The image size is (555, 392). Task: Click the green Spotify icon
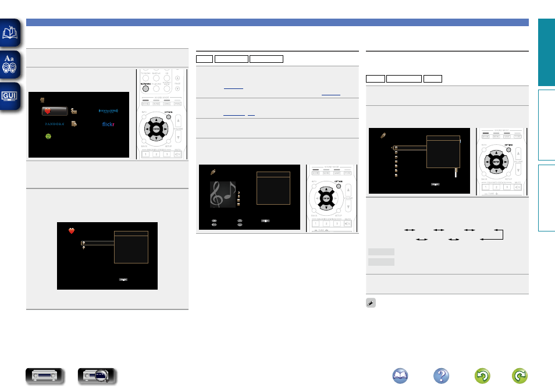click(x=48, y=136)
